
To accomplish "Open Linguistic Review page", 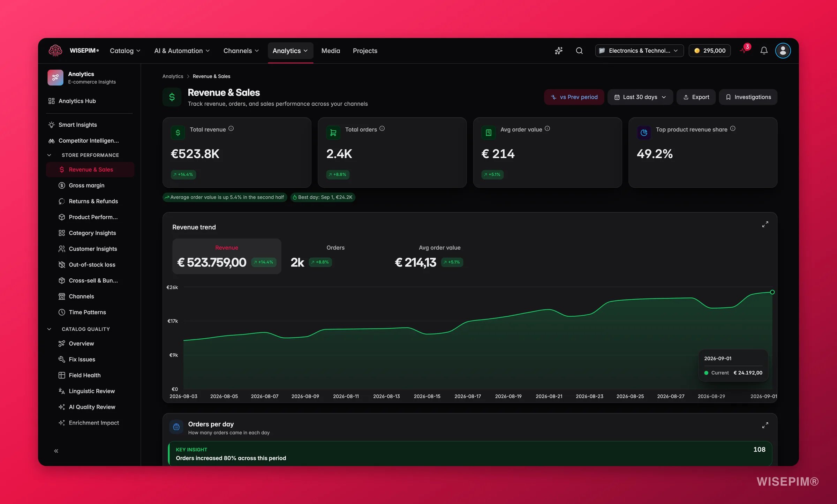I will point(90,391).
